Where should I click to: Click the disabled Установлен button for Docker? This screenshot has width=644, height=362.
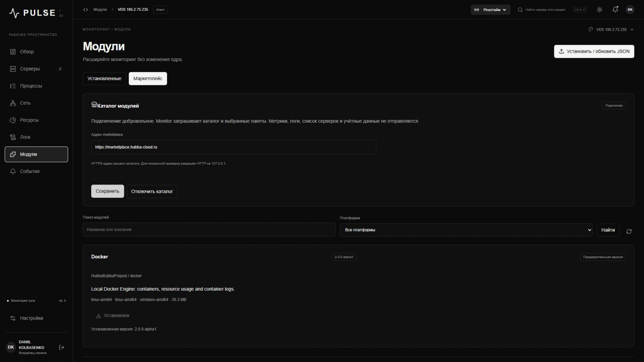tap(112, 315)
